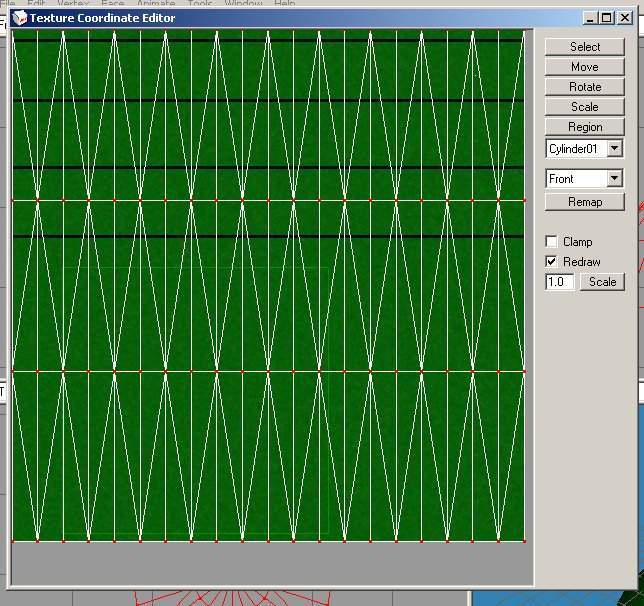644x606 pixels.
Task: Activate the Select tool button
Action: [584, 47]
